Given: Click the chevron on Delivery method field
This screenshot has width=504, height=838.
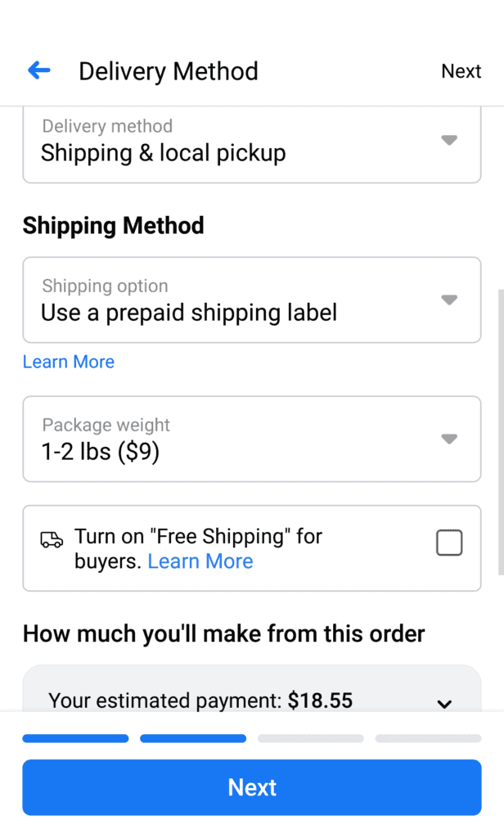Looking at the screenshot, I should coord(449,140).
